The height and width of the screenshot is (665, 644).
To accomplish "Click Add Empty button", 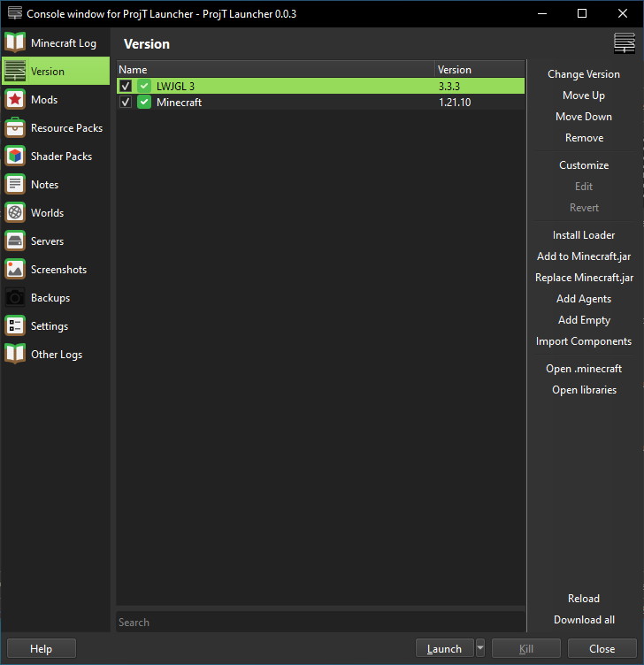I will point(584,320).
